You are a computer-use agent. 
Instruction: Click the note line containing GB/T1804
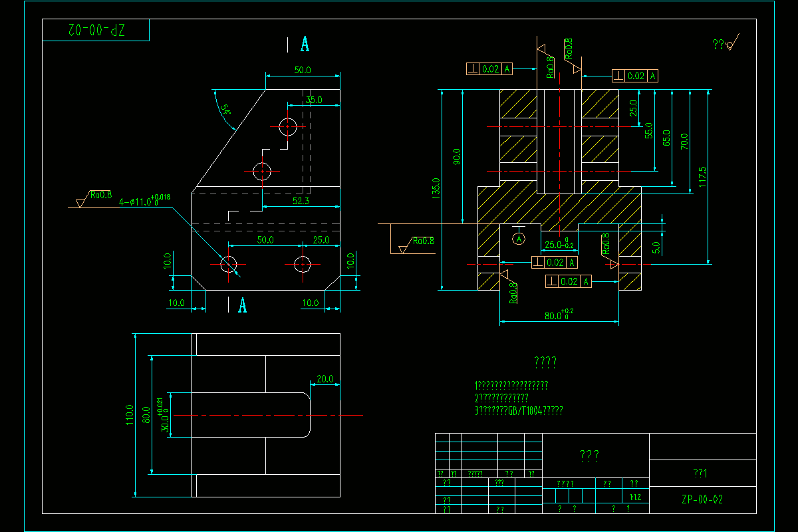(519, 411)
